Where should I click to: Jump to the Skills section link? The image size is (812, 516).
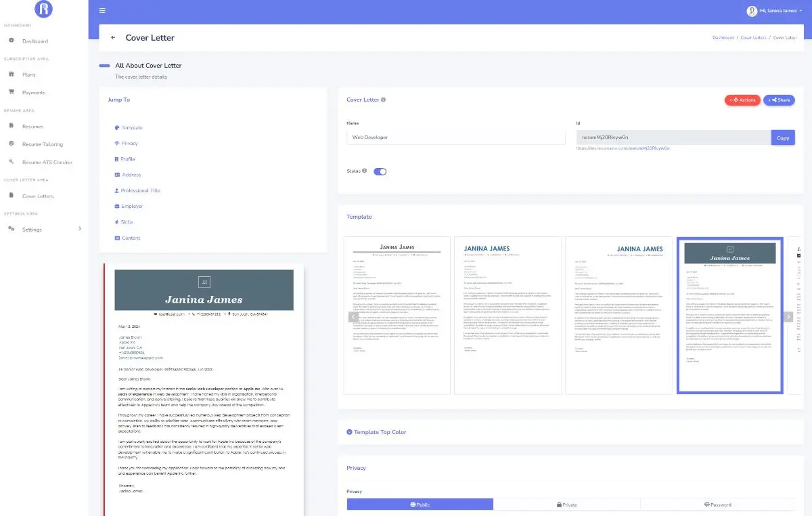point(127,222)
